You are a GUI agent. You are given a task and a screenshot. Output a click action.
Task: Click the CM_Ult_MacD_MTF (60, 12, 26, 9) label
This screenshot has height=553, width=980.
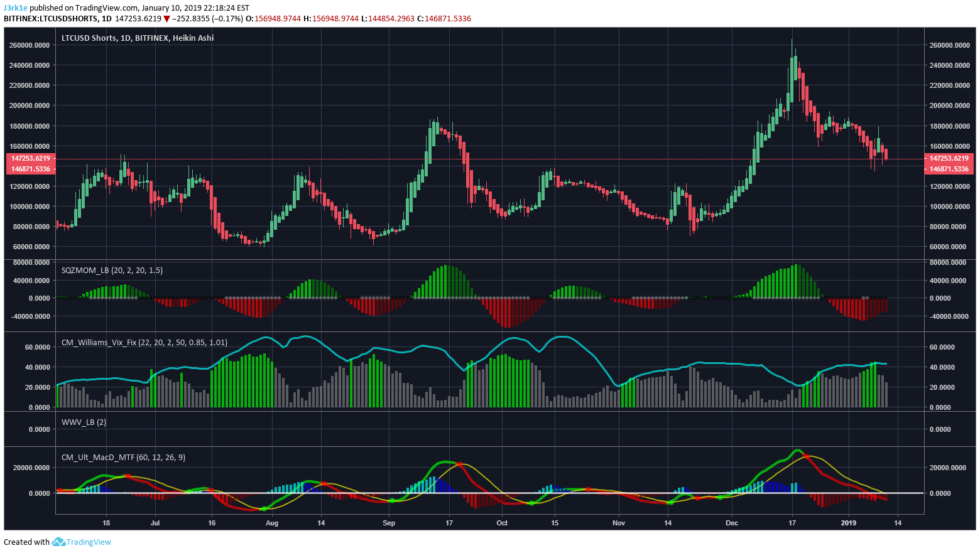(x=123, y=457)
